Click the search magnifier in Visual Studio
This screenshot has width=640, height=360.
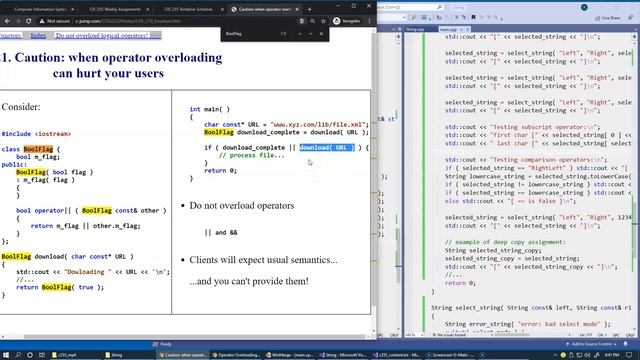pyautogui.click(x=439, y=7)
